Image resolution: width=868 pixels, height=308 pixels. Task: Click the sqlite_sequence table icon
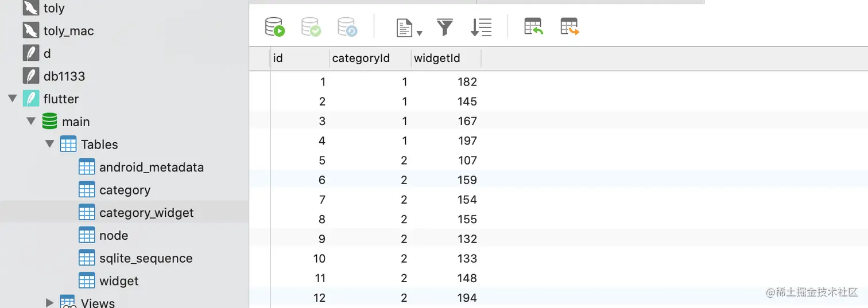click(87, 258)
